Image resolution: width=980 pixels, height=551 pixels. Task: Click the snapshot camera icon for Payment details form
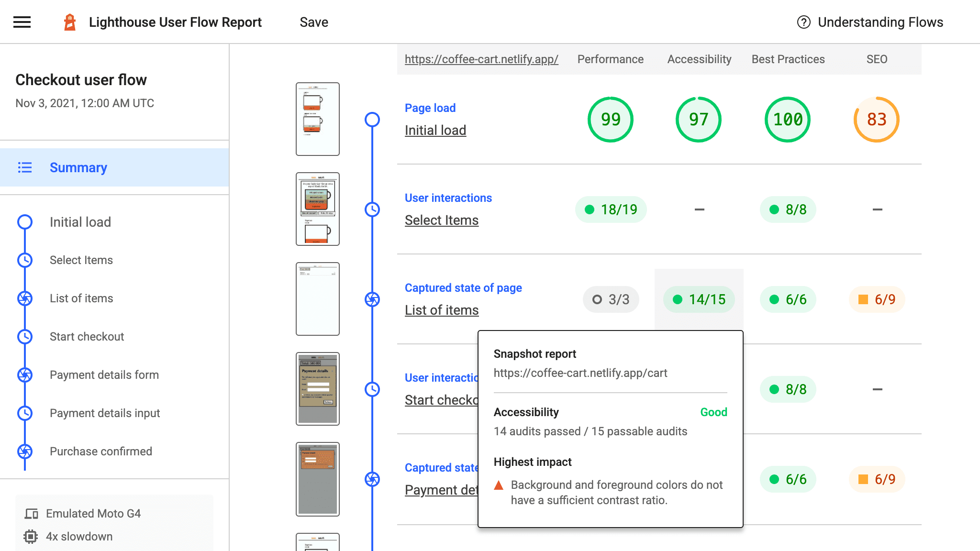pyautogui.click(x=25, y=375)
